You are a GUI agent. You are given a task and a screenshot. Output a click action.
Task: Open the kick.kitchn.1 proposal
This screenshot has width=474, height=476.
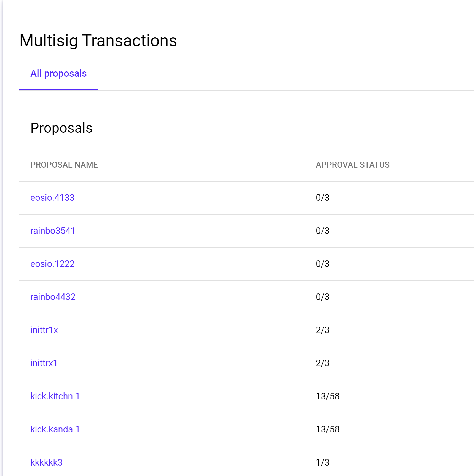point(55,396)
